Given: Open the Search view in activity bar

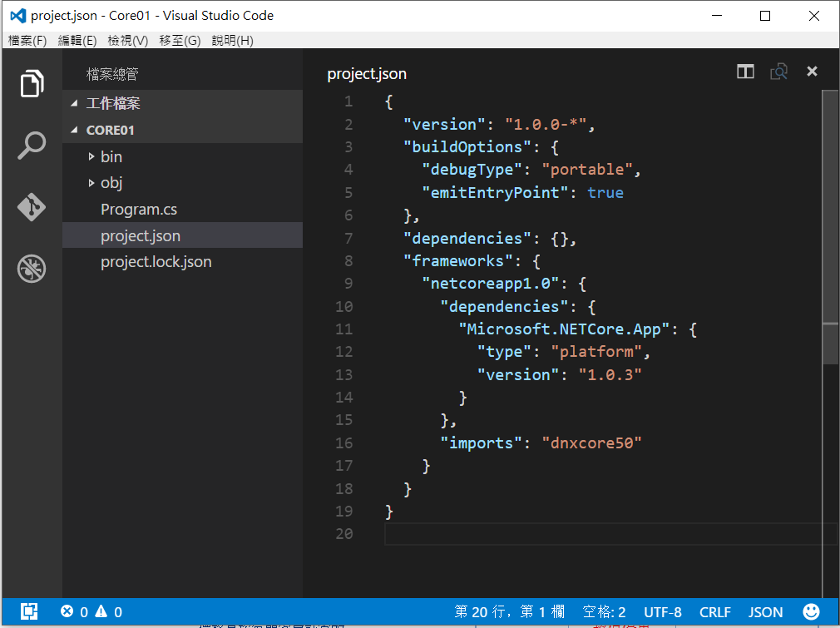Looking at the screenshot, I should pos(32,146).
